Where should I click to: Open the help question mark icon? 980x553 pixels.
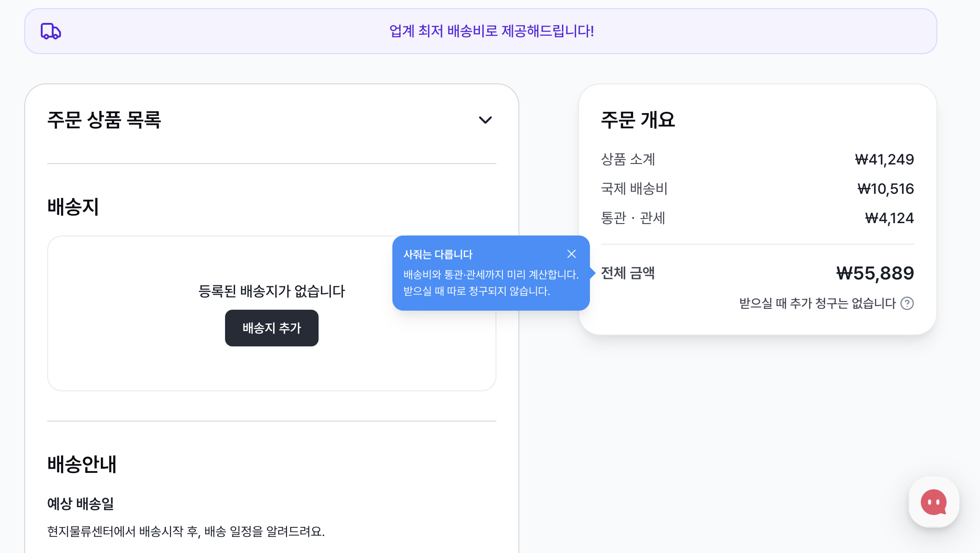point(907,303)
